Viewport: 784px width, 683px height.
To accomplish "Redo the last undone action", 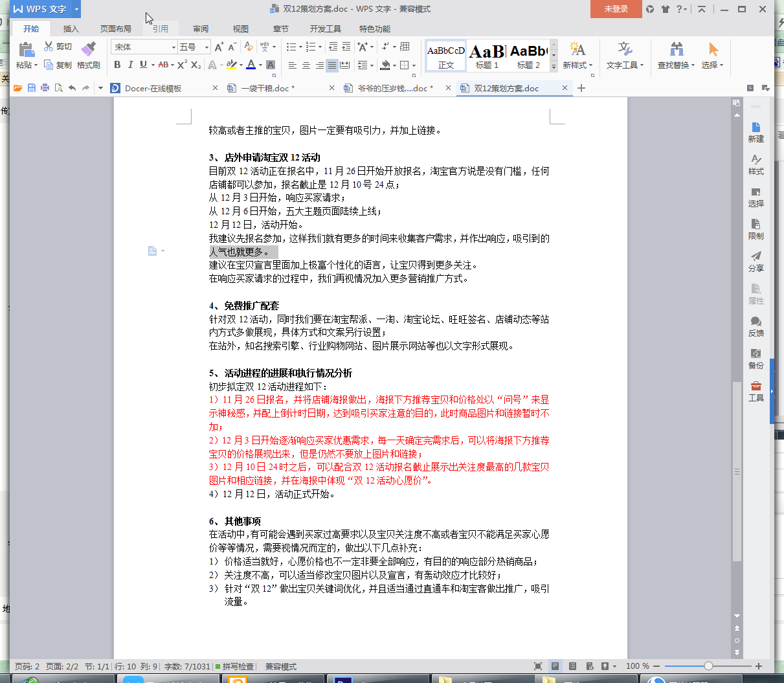I will (85, 88).
